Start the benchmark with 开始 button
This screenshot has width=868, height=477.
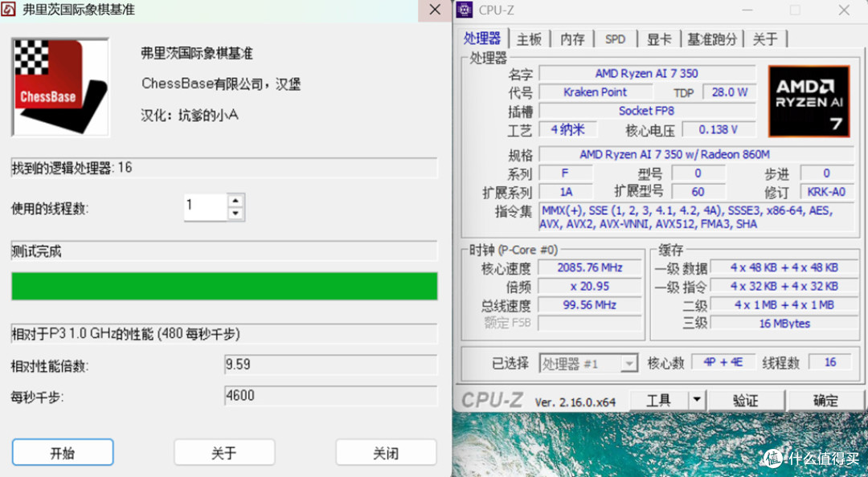[x=63, y=453]
